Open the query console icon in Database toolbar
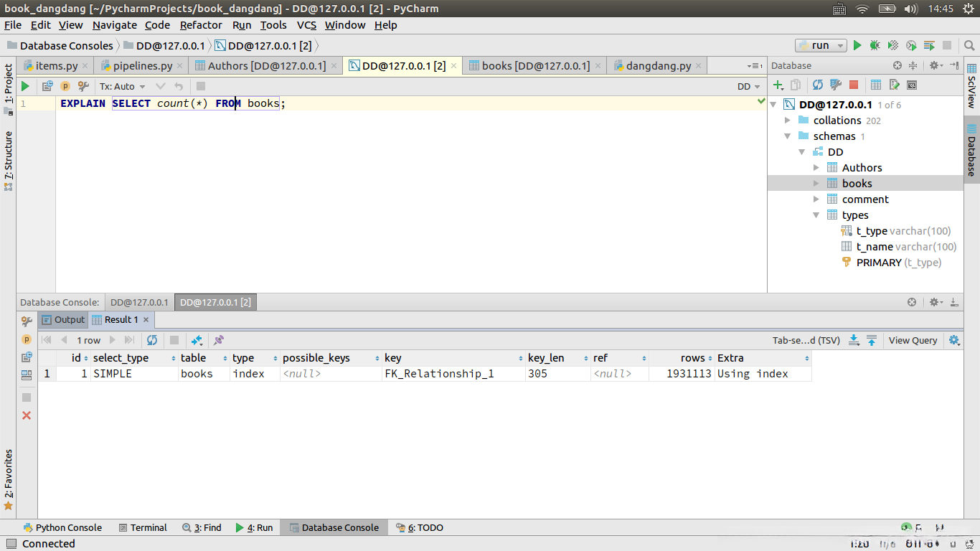Image resolution: width=980 pixels, height=551 pixels. pyautogui.click(x=912, y=85)
